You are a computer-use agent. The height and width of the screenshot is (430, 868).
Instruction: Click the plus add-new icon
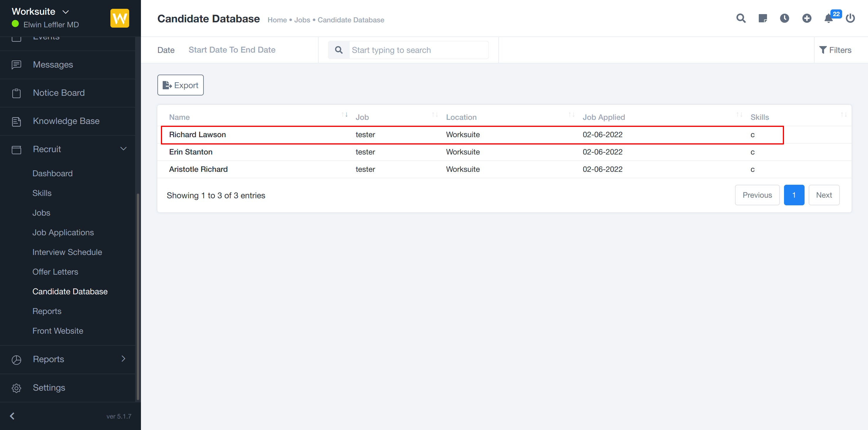pos(807,18)
